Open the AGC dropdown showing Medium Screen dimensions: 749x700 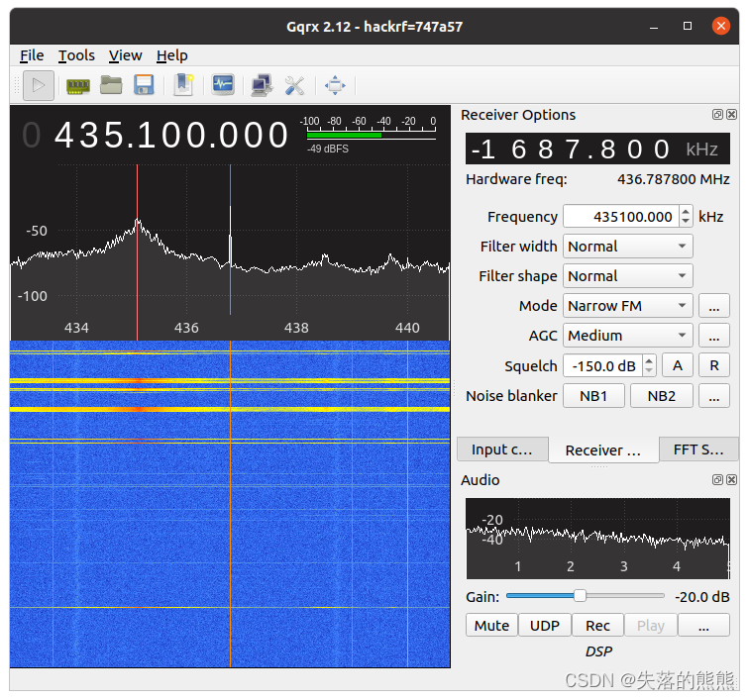point(628,336)
